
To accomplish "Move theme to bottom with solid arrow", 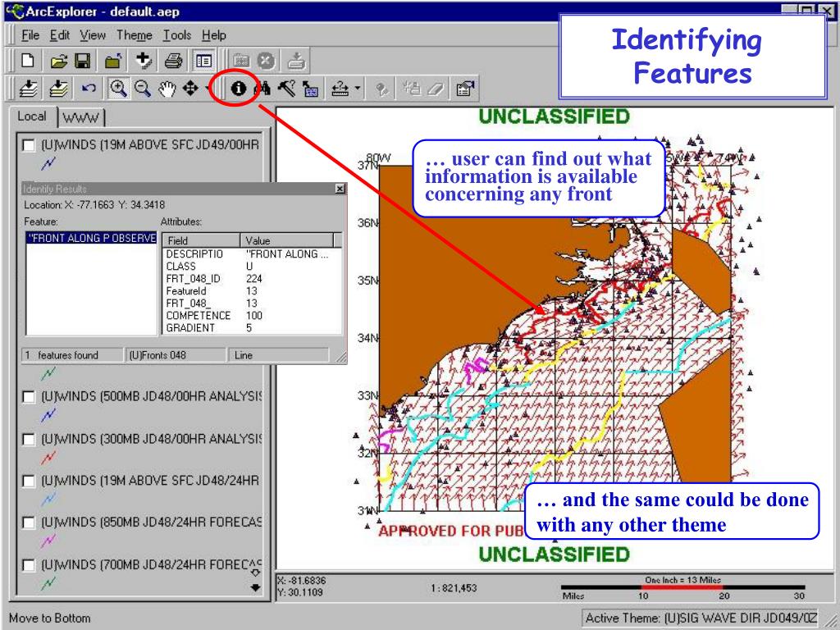I will (256, 587).
